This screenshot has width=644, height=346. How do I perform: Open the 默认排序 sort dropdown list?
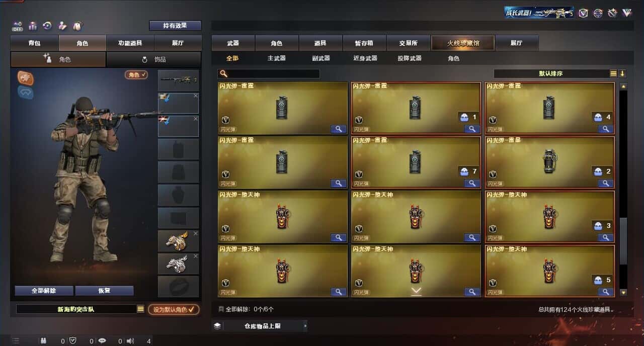coord(551,73)
